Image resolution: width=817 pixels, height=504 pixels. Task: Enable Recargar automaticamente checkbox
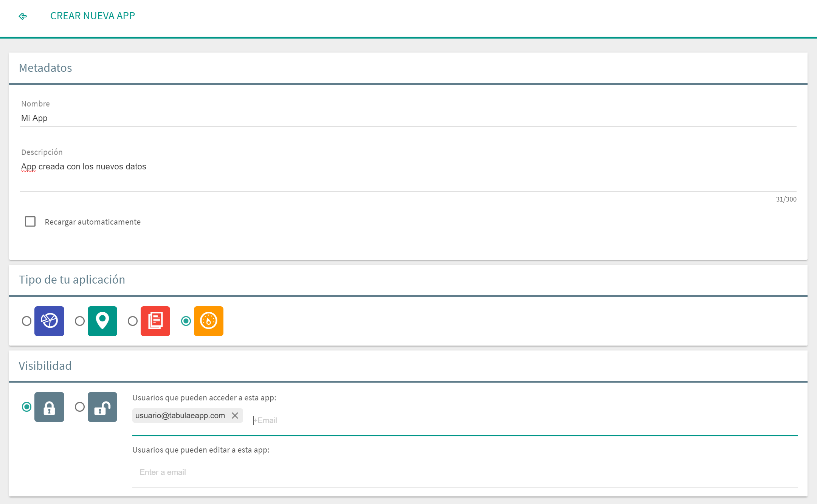click(x=30, y=222)
